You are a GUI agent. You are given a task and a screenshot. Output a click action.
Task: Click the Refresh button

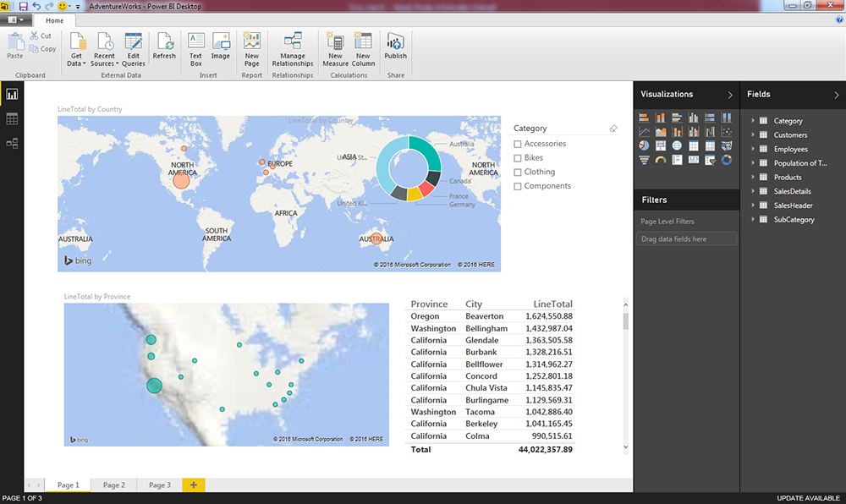click(x=164, y=47)
